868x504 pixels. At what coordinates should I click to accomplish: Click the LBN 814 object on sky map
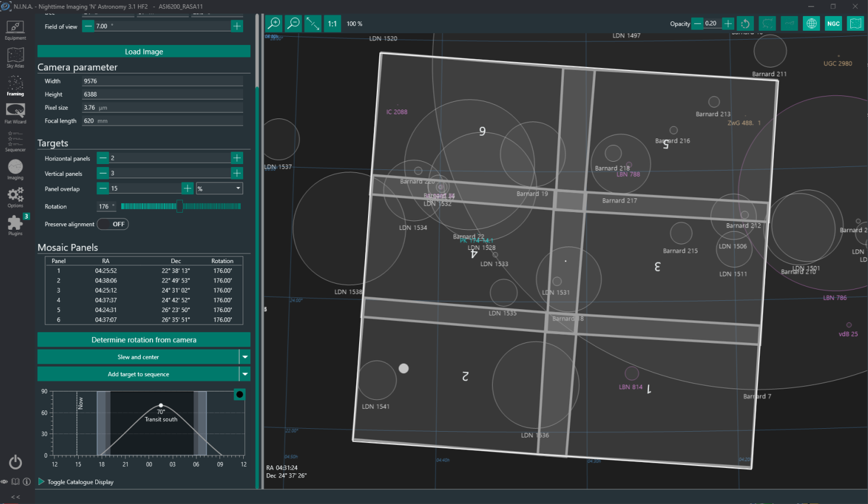(x=632, y=373)
